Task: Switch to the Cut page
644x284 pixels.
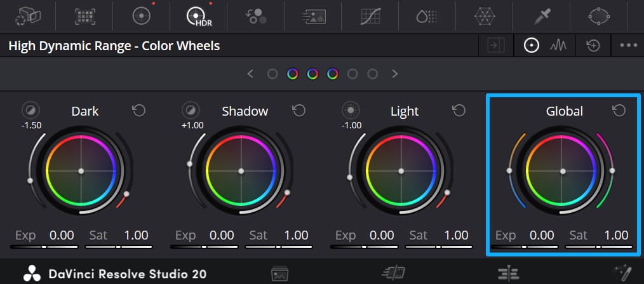Action: [393, 273]
